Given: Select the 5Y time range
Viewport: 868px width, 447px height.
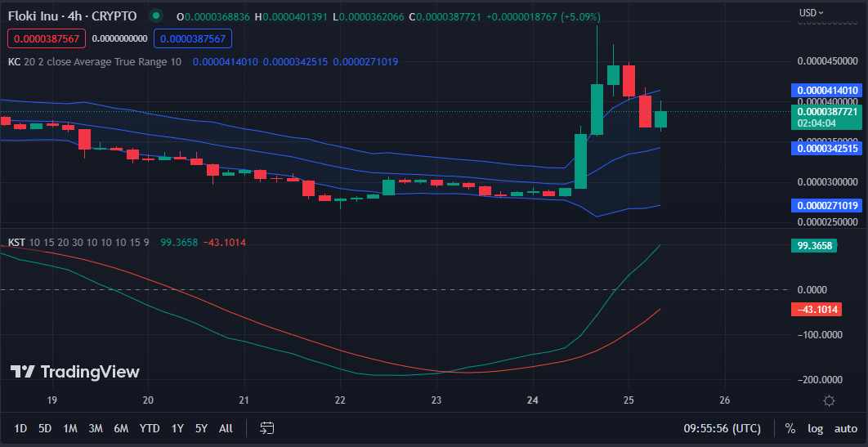Looking at the screenshot, I should pyautogui.click(x=202, y=428).
